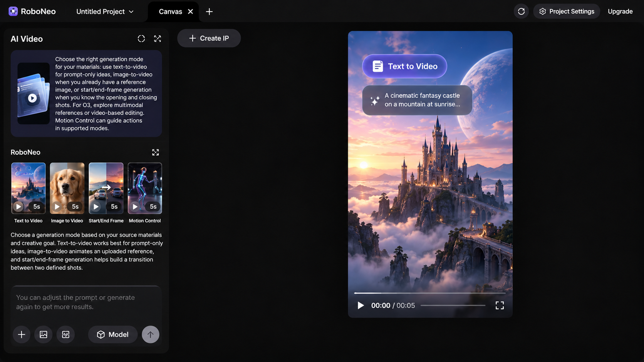Screen dimensions: 644x362
Task: Click the RoboNeo logo icon
Action: [13, 12]
